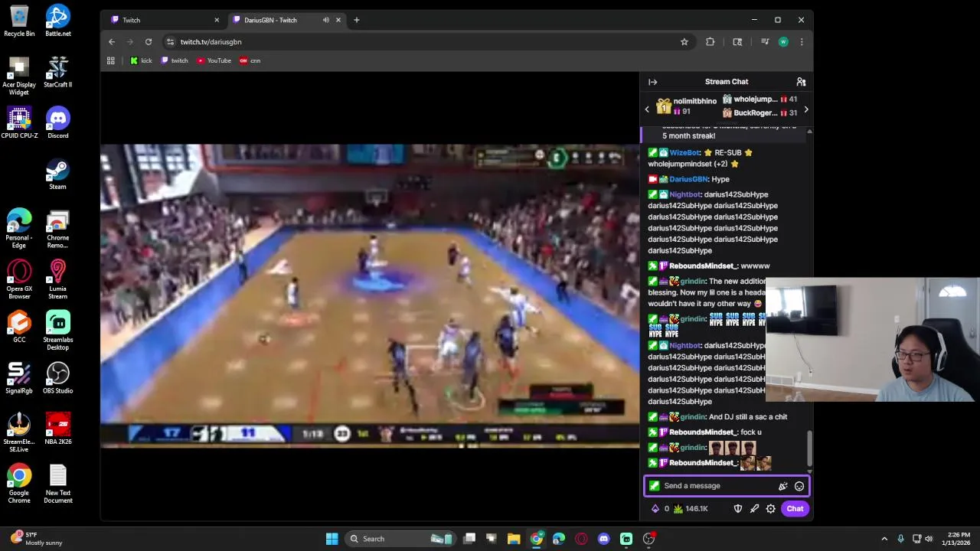The image size is (980, 551).
Task: Open BuckRoger gifter leaderboard entry
Action: (759, 113)
